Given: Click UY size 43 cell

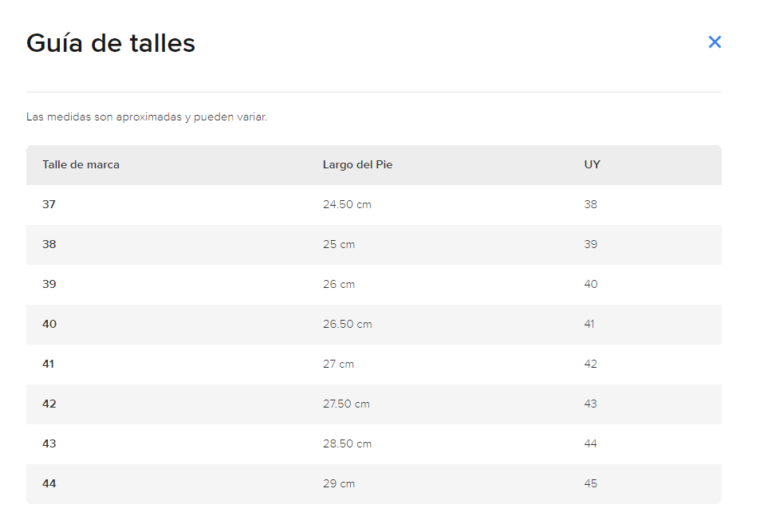Looking at the screenshot, I should click(x=590, y=404).
